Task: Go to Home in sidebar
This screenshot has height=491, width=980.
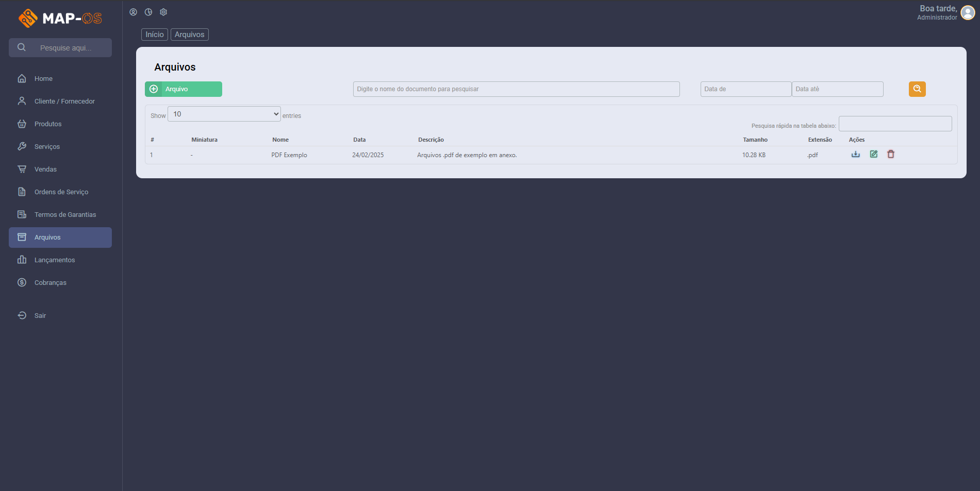Action: [x=60, y=78]
